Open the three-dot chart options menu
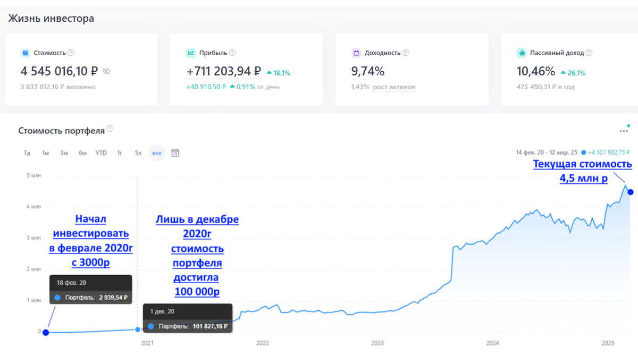The image size is (638, 364). click(624, 130)
